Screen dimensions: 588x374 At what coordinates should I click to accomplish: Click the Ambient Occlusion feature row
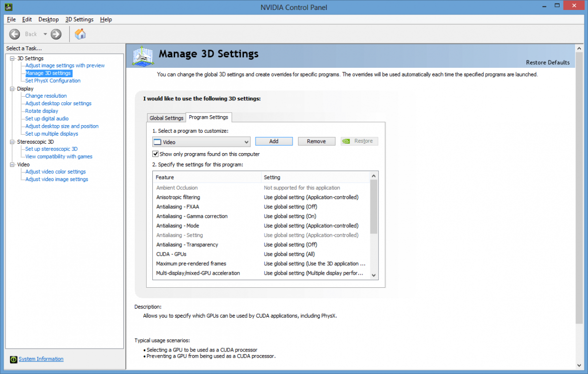point(262,188)
